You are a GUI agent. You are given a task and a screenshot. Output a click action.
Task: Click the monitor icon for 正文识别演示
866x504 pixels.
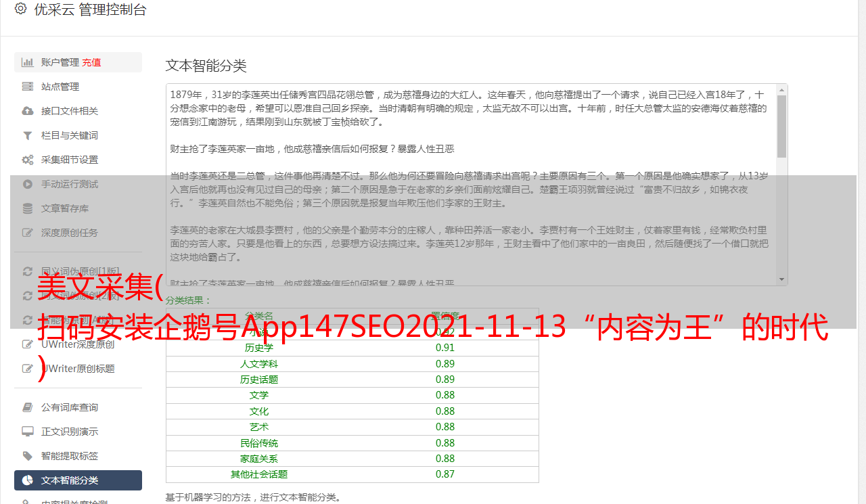[x=28, y=432]
